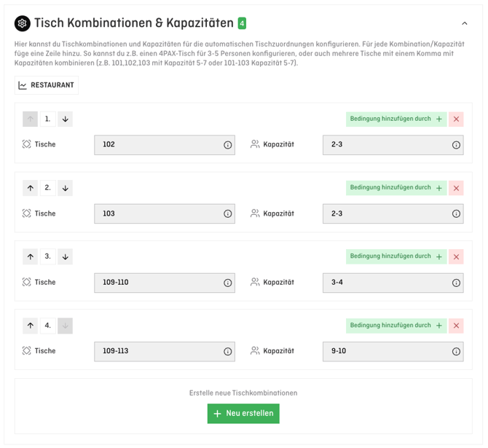Viewport: 488px width, 448px height.
Task: Click the green count badge 4
Action: tap(242, 23)
